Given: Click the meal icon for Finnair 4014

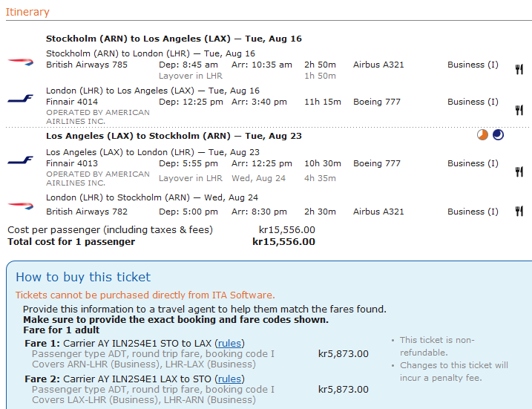Looking at the screenshot, I should [519, 110].
